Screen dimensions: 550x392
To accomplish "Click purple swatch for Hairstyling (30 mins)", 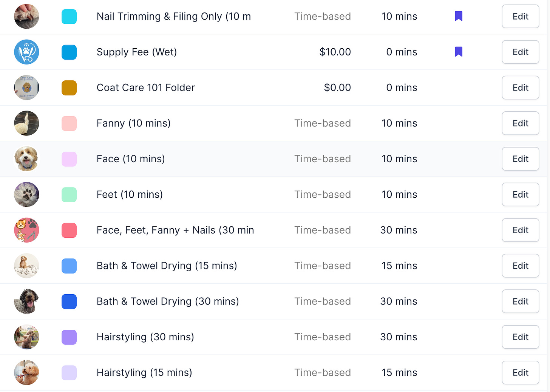I will pos(69,337).
